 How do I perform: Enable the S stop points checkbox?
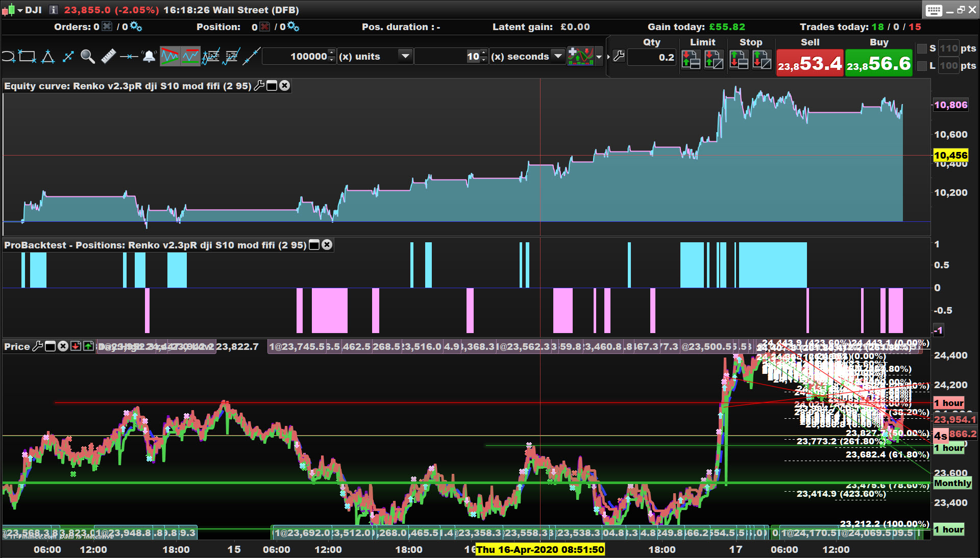point(922,48)
